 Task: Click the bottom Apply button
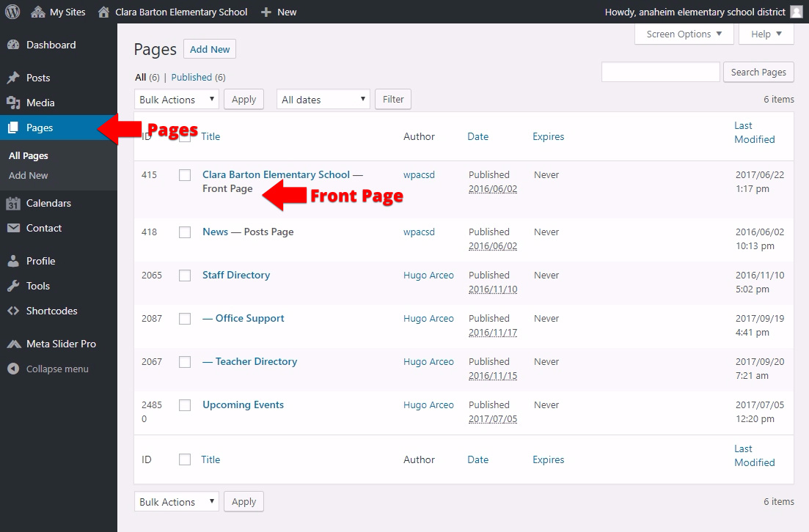[x=244, y=501]
